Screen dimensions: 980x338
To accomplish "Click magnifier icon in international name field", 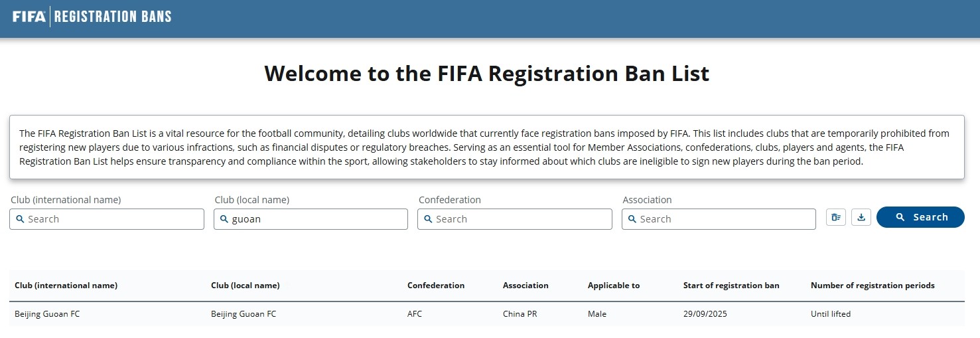I will (20, 219).
